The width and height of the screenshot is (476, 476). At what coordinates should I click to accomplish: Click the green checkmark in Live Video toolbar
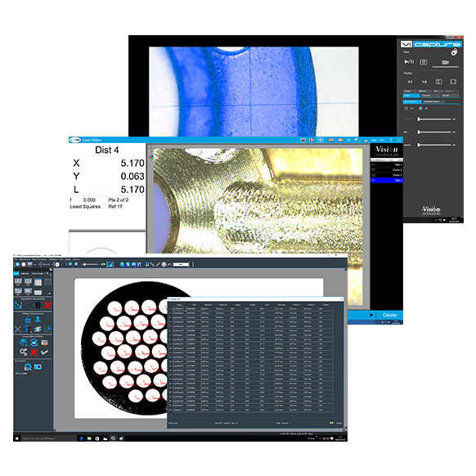pyautogui.click(x=399, y=140)
